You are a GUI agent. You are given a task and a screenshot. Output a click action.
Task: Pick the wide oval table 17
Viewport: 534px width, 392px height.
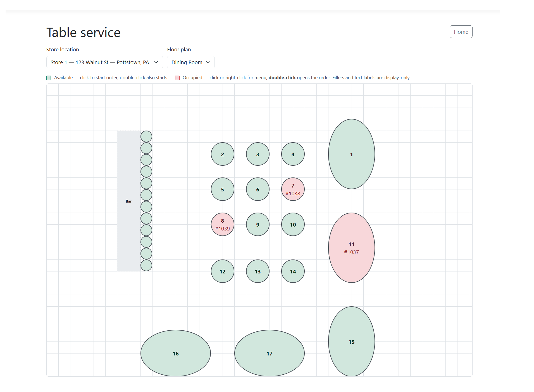tap(269, 353)
